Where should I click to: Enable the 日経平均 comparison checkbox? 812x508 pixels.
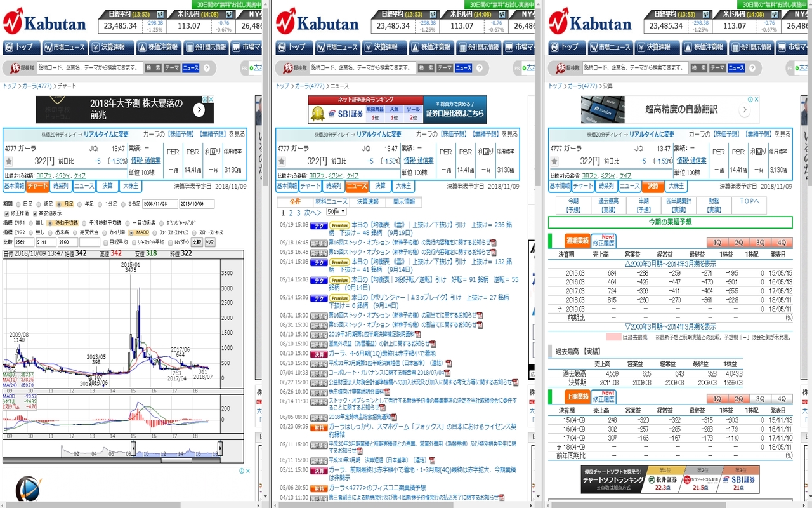107,242
